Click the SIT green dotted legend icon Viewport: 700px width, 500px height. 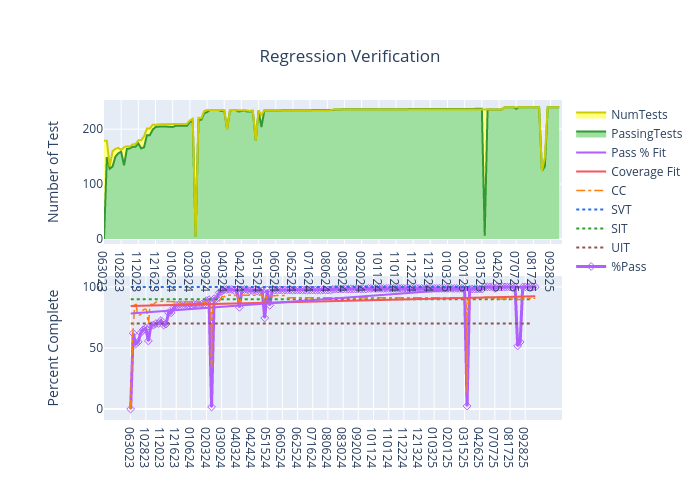pos(591,229)
